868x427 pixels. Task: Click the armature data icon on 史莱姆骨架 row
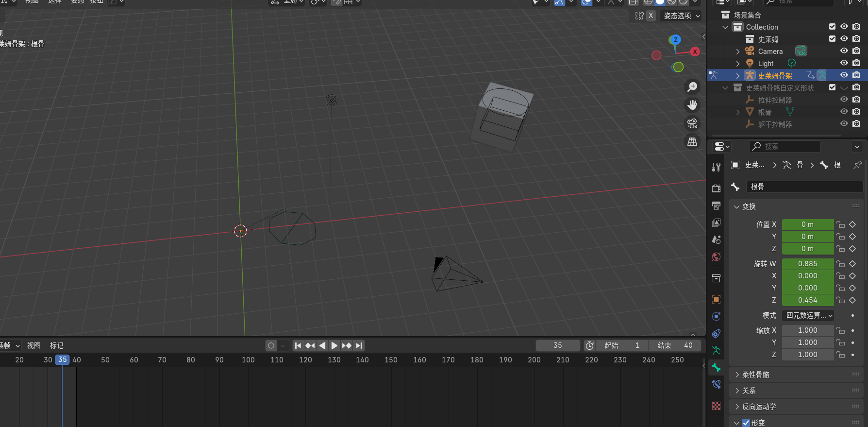(821, 75)
